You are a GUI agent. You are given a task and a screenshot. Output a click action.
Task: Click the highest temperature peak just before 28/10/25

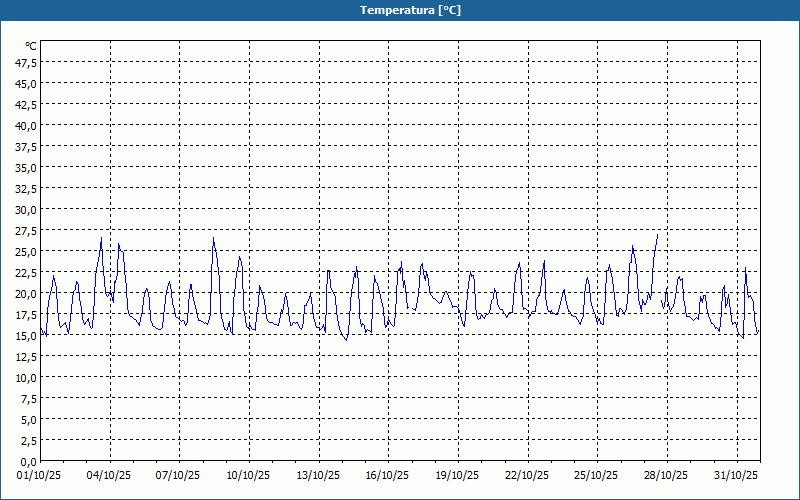(x=657, y=236)
